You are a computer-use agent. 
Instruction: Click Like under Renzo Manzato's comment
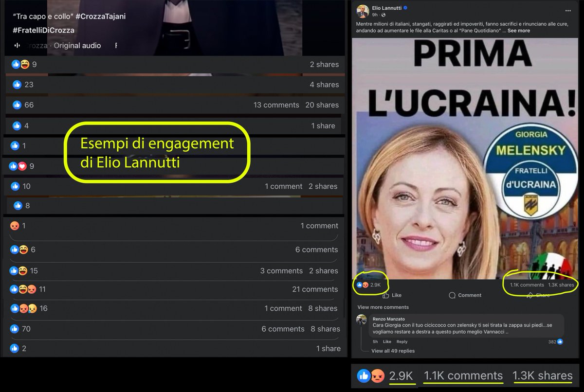click(x=388, y=342)
